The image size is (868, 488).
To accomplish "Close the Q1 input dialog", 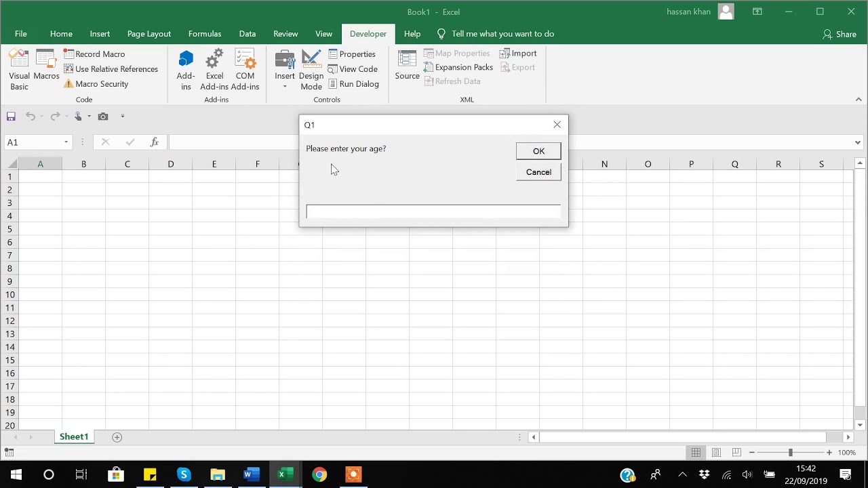I will [557, 125].
